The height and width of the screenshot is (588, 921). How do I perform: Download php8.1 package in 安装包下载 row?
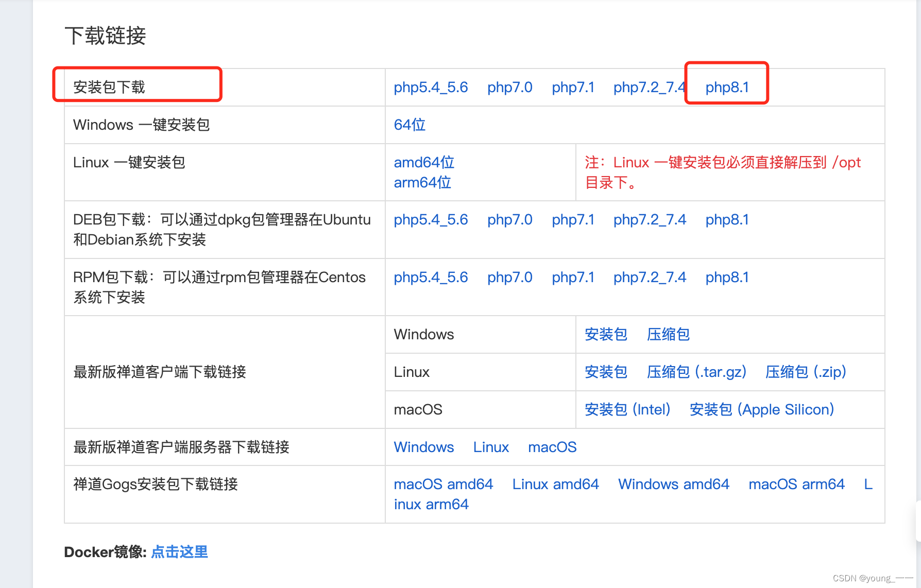click(727, 88)
